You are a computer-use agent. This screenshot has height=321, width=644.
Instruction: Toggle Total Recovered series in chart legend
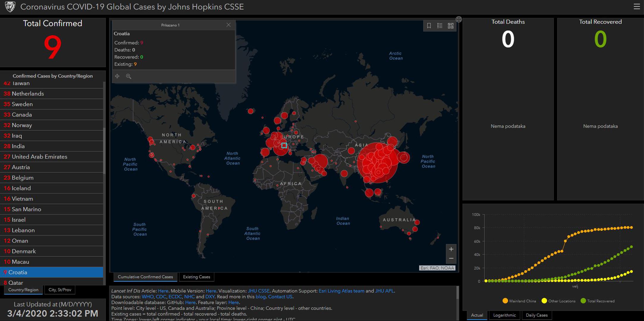597,301
